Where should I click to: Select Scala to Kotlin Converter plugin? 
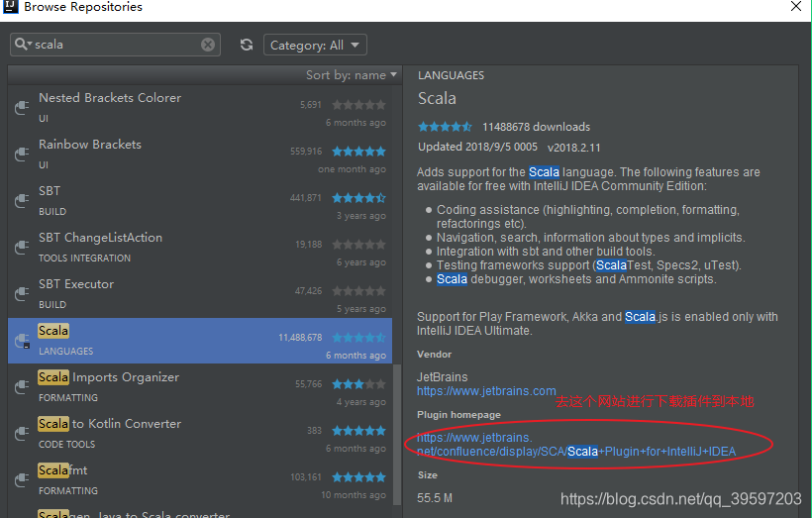(200, 434)
